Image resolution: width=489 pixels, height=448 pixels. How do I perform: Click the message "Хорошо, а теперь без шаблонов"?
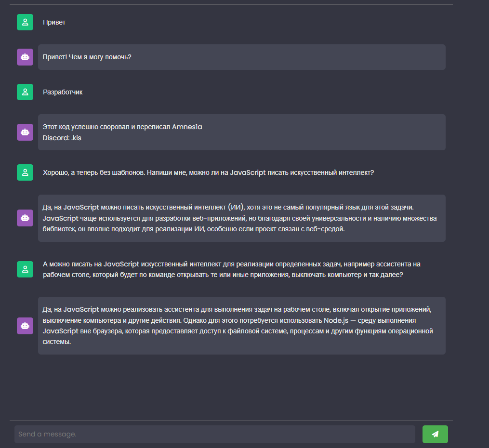[208, 172]
